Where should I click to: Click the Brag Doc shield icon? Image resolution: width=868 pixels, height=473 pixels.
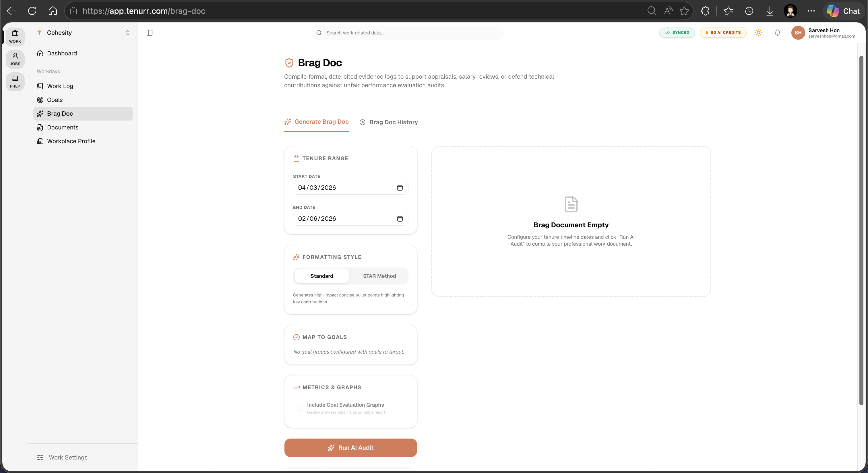click(289, 63)
